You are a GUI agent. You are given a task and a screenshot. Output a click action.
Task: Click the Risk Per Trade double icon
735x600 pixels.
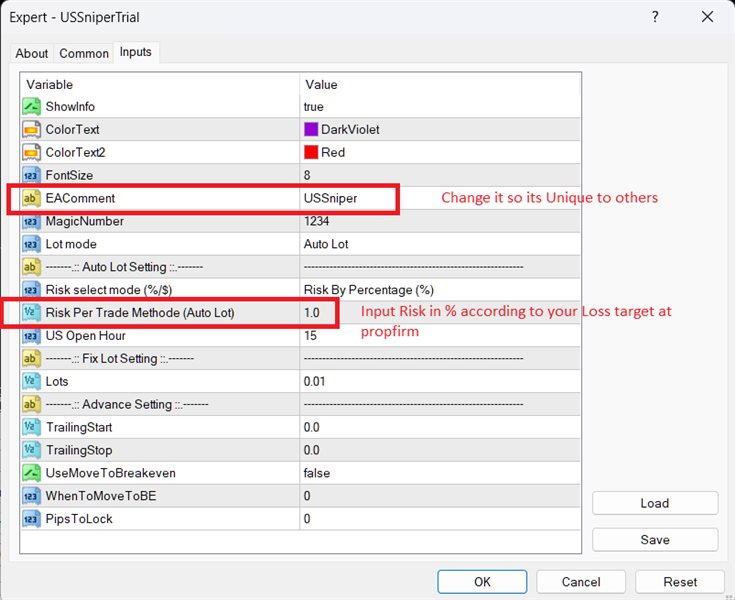tap(31, 313)
